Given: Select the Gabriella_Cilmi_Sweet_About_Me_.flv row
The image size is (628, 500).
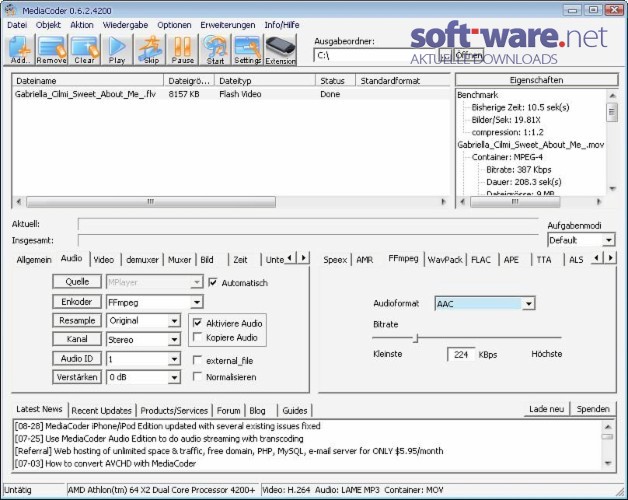Looking at the screenshot, I should click(231, 94).
